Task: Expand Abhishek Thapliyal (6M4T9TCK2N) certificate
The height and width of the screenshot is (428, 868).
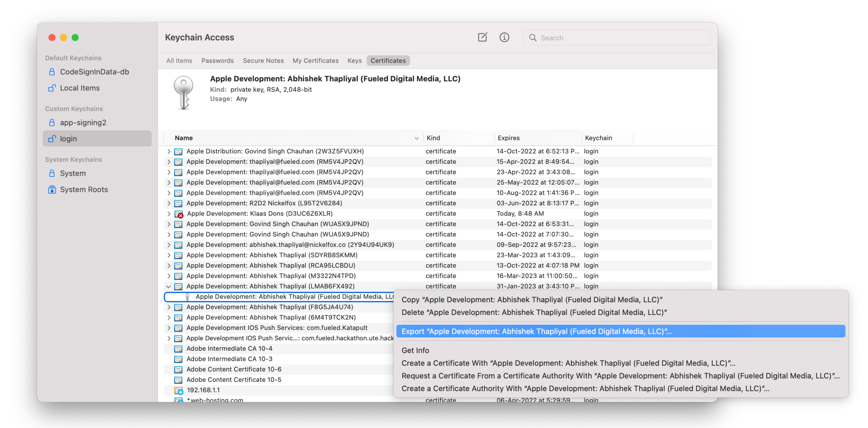Action: (x=169, y=318)
